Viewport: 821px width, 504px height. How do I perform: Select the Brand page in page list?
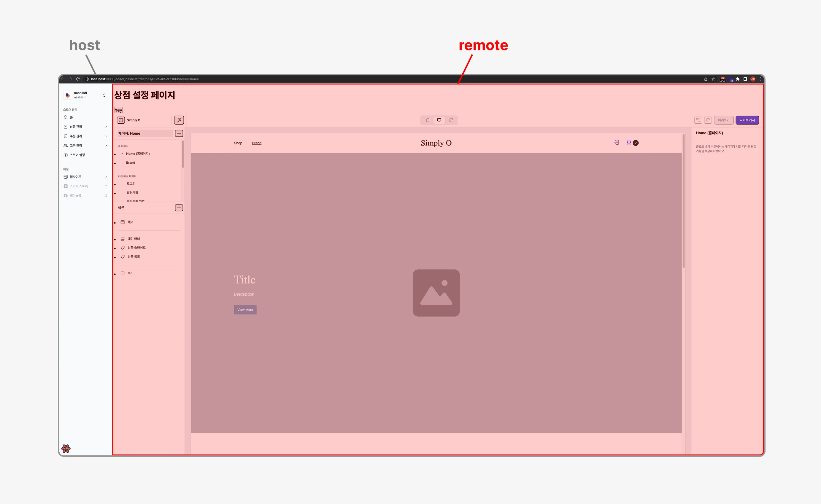[x=131, y=163]
